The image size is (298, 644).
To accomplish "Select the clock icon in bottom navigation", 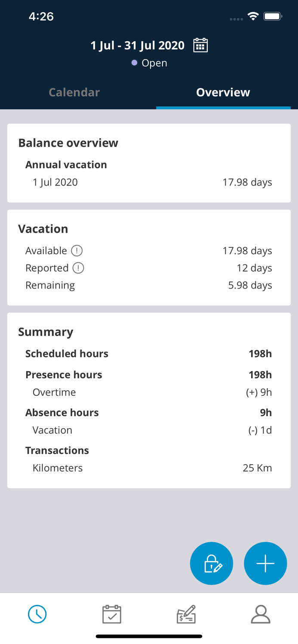I will point(37,614).
